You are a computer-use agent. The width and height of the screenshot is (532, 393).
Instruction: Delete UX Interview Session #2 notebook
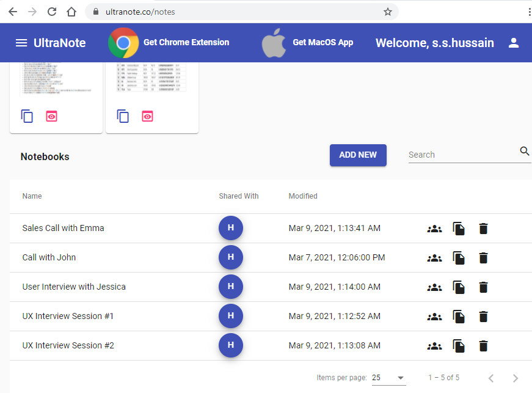click(483, 346)
